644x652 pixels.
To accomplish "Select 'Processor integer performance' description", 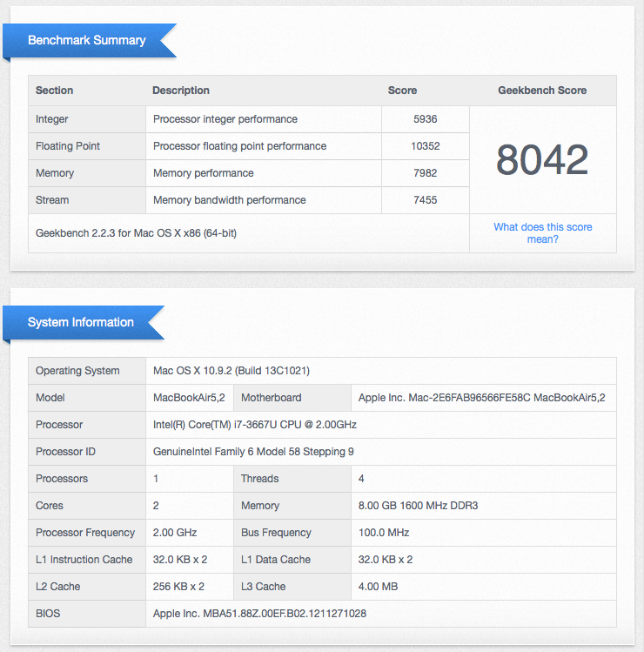I will click(225, 119).
